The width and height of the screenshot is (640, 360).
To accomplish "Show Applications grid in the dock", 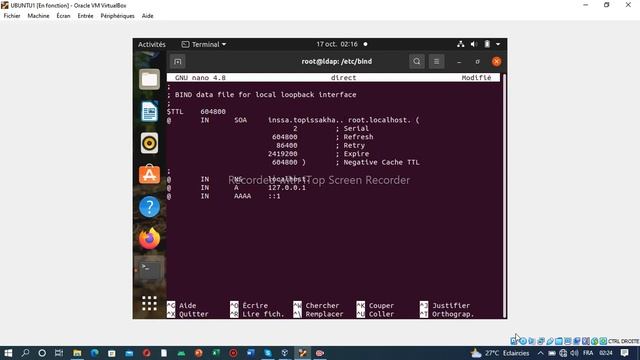I will coord(149,303).
